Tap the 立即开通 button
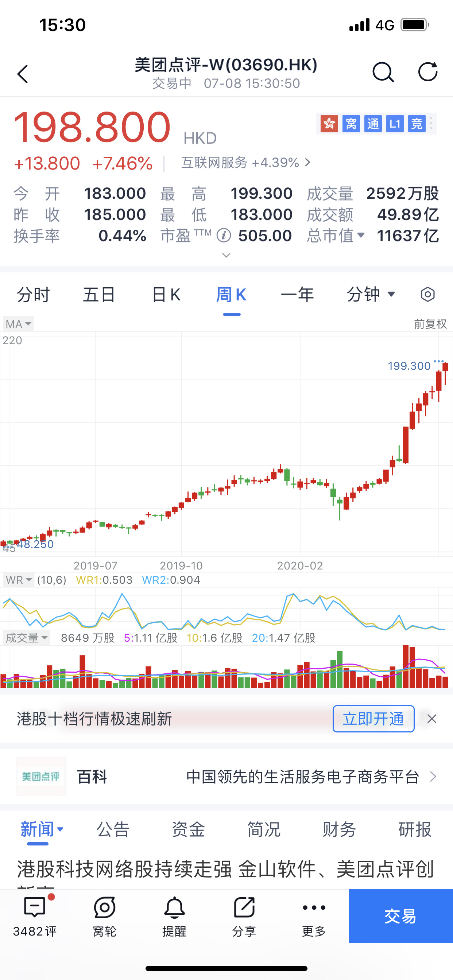453x980 pixels. (x=373, y=719)
